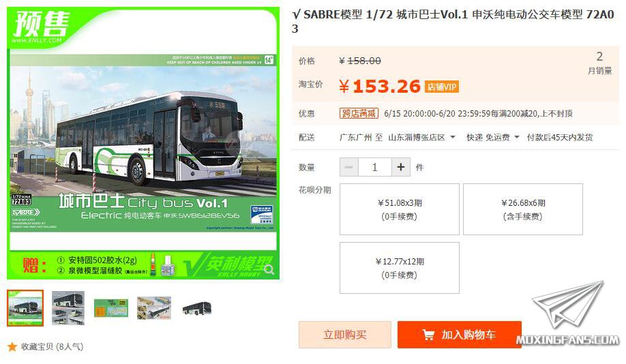Select the third green decal sheet thumbnail
The image size is (626, 364).
pyautogui.click(x=111, y=308)
